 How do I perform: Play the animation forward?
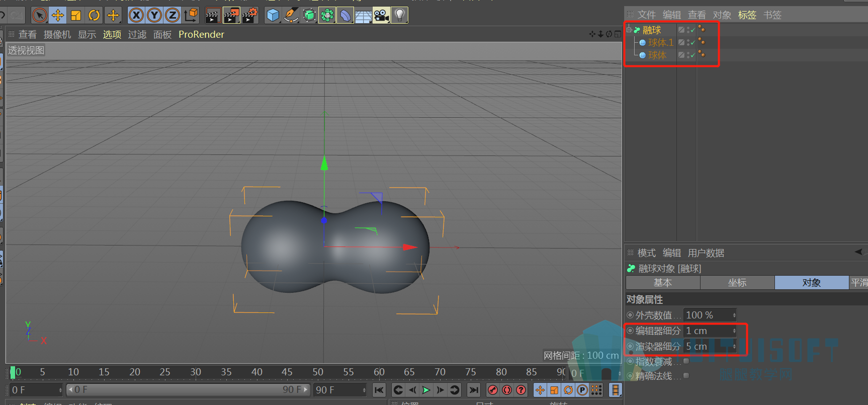(426, 390)
